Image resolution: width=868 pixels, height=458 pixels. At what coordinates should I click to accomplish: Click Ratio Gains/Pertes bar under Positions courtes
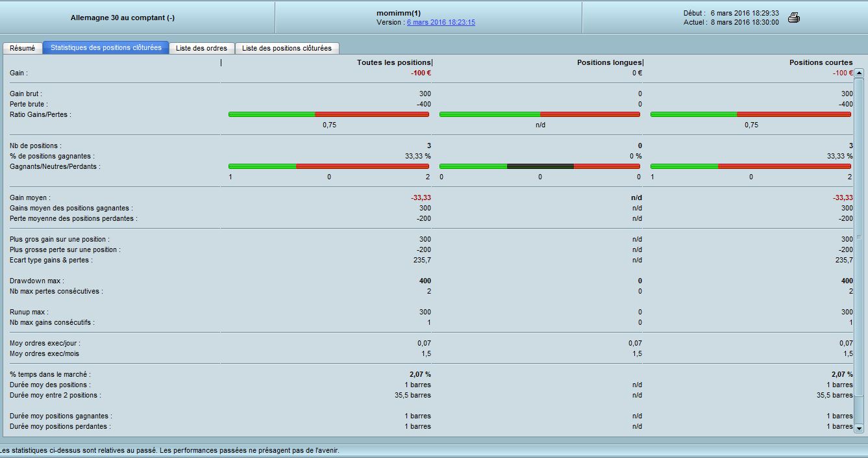click(750, 114)
